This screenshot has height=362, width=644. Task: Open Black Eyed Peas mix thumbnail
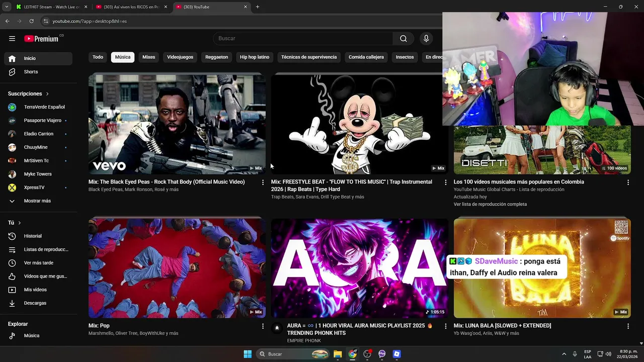pos(177,124)
